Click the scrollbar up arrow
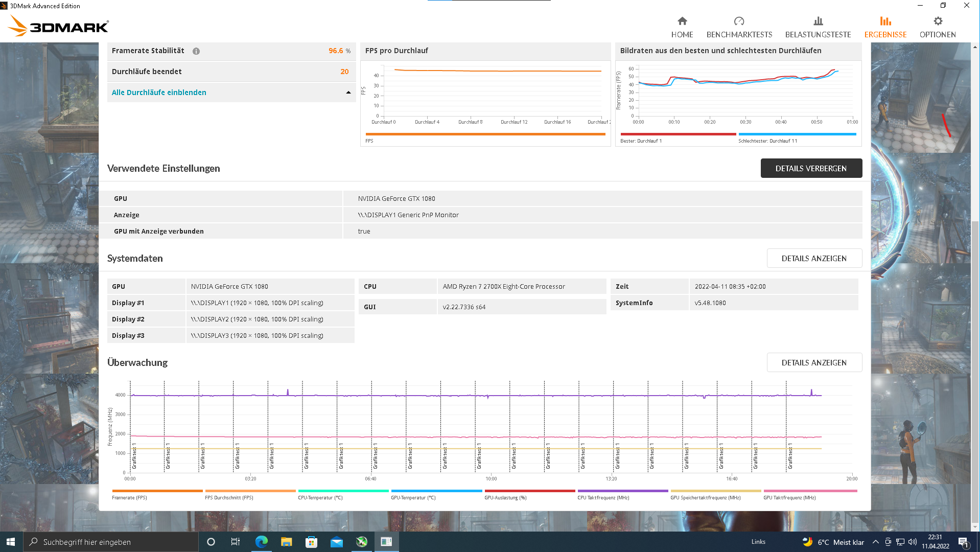980x552 pixels. click(x=975, y=47)
